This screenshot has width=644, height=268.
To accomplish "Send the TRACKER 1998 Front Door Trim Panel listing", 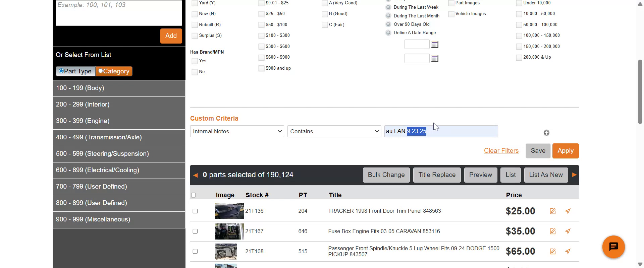I will point(568,211).
